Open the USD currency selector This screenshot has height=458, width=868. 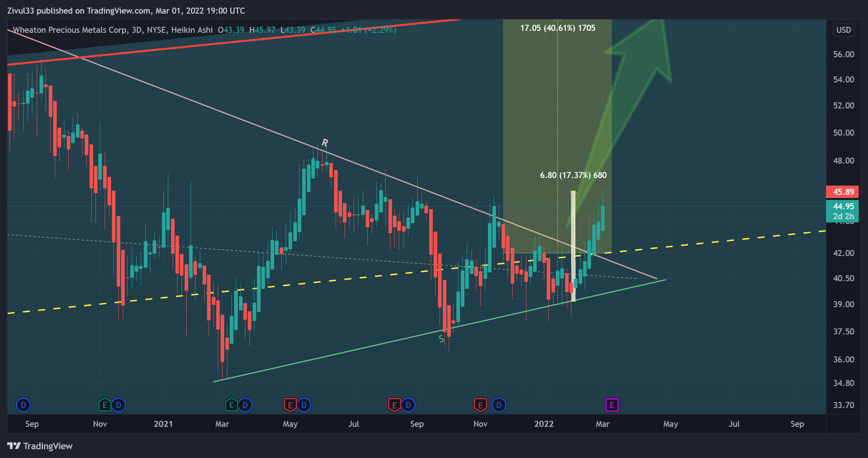[x=844, y=30]
